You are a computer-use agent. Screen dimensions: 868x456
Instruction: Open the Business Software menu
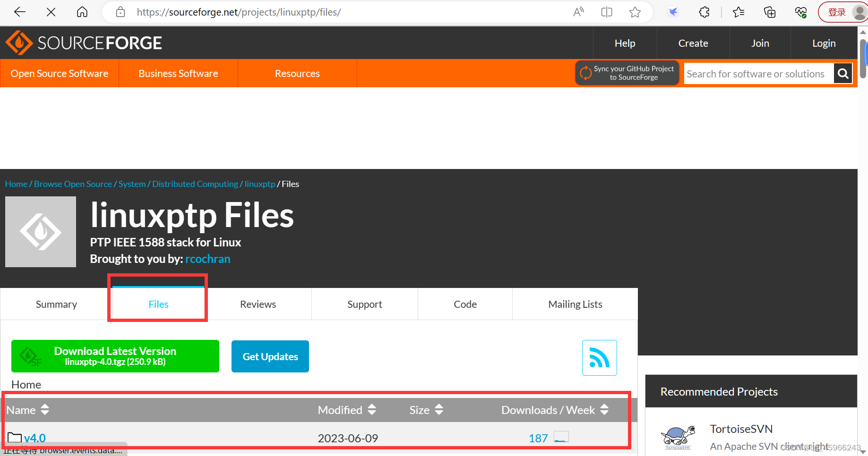click(x=178, y=73)
